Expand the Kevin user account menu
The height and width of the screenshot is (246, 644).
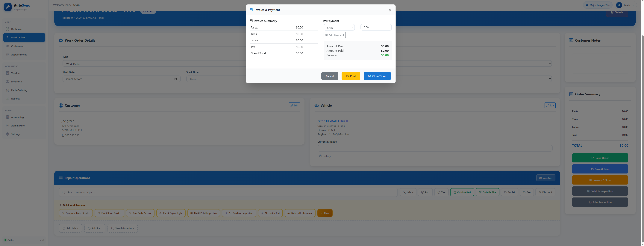tap(626, 5)
